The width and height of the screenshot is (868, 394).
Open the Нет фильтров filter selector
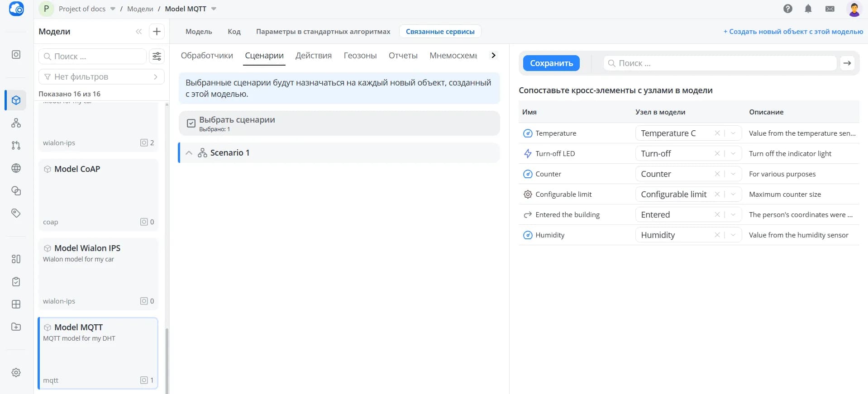(x=101, y=76)
